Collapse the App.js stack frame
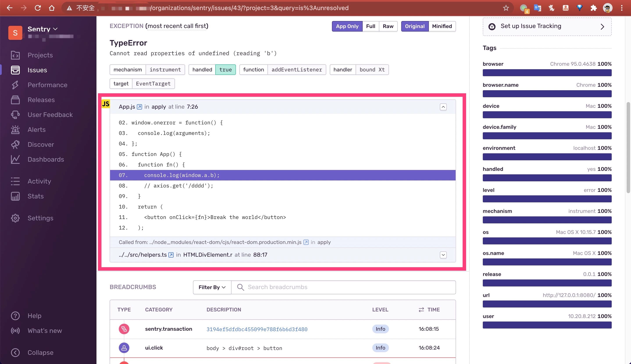The width and height of the screenshot is (631, 364). pos(443,107)
